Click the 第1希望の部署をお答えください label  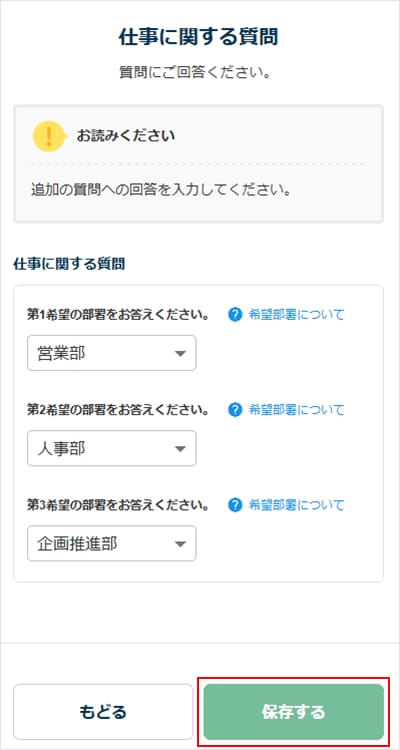coord(118,315)
